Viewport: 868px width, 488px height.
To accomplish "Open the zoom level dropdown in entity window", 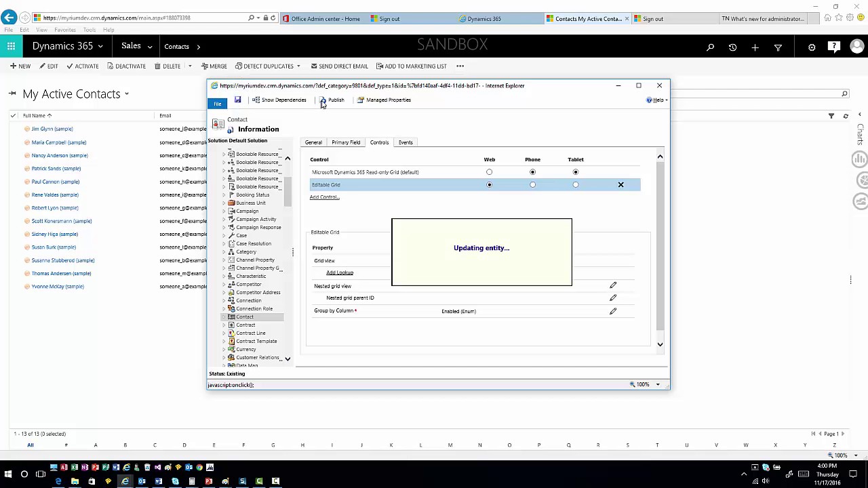I will pos(657,385).
